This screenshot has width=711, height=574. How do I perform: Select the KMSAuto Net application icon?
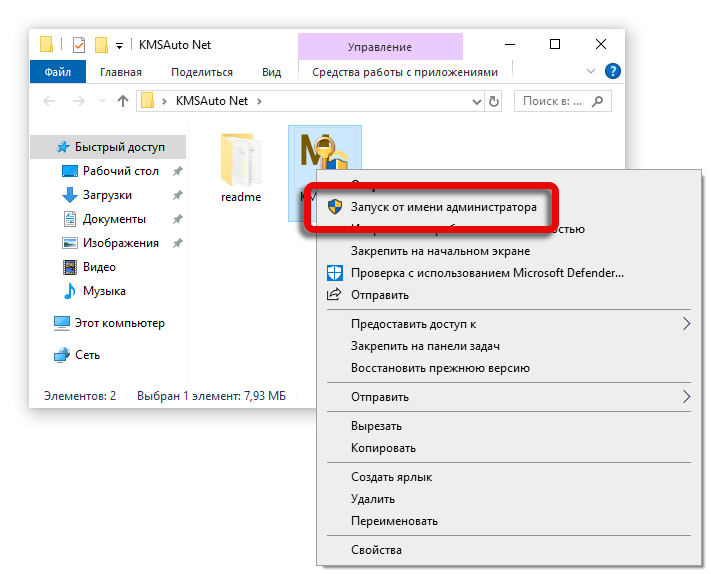coord(324,152)
